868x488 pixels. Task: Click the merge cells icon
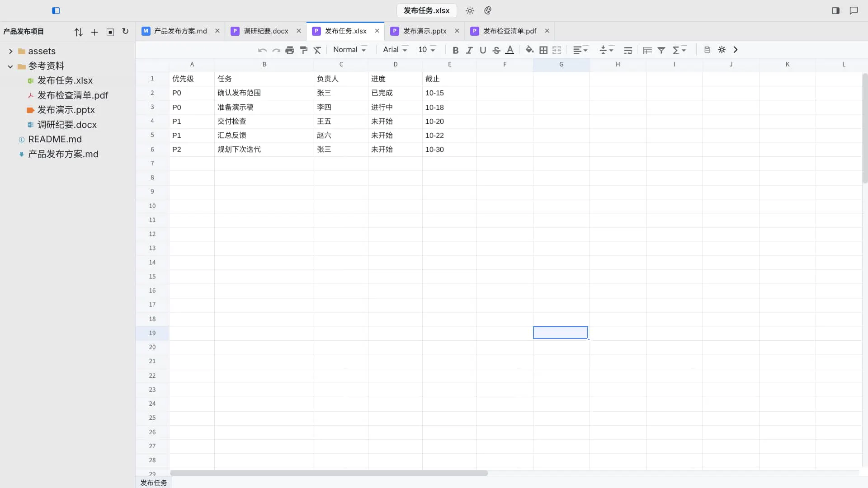(x=557, y=50)
